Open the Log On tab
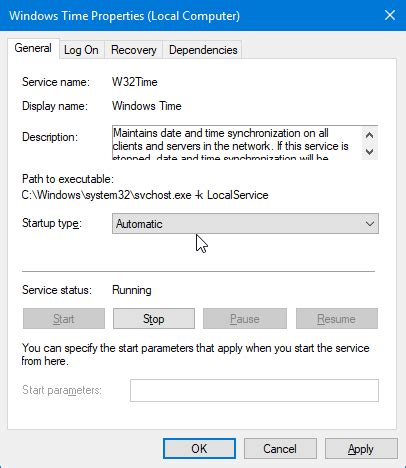The image size is (406, 468). 81,50
